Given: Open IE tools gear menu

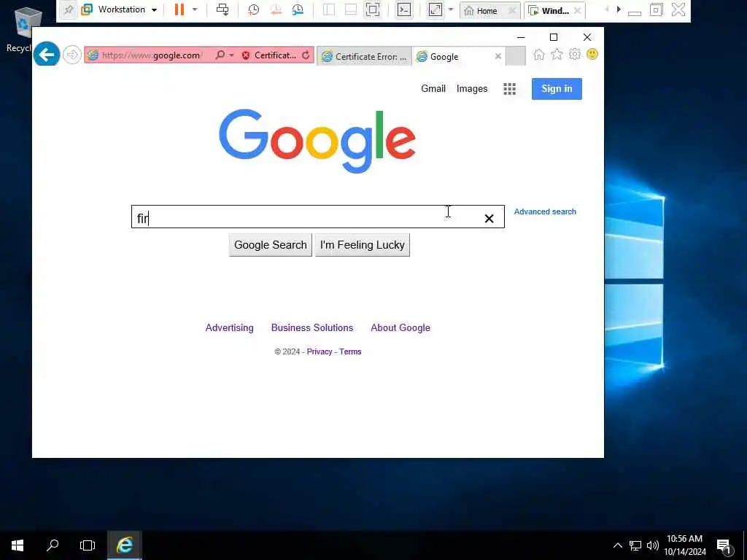Looking at the screenshot, I should [x=575, y=54].
